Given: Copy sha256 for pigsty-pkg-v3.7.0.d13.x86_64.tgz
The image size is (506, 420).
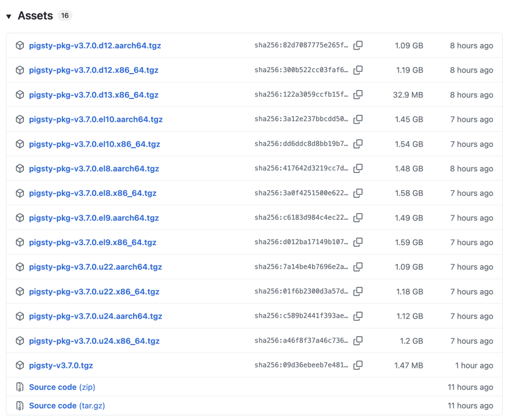Looking at the screenshot, I should [358, 95].
